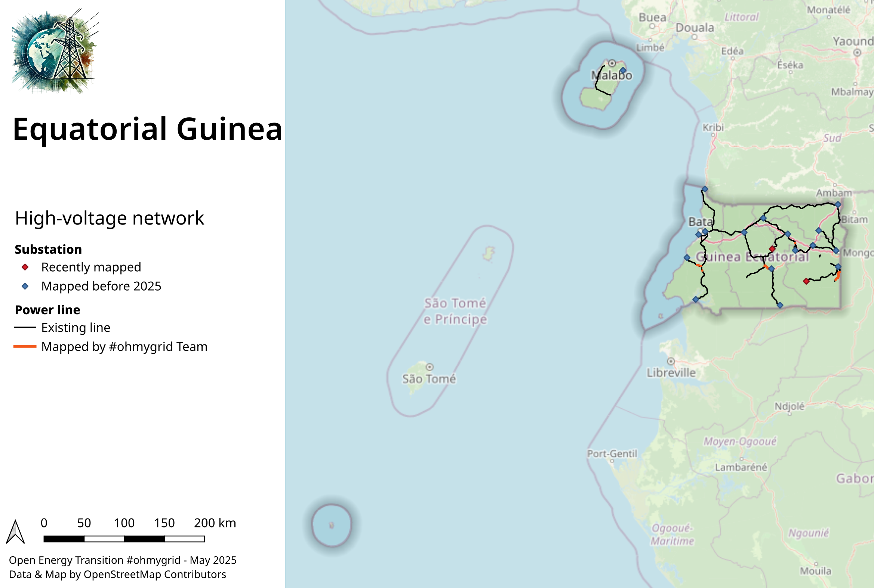The height and width of the screenshot is (588, 874).
Task: Click the Ogooué-Maritime region label
Action: click(x=672, y=535)
